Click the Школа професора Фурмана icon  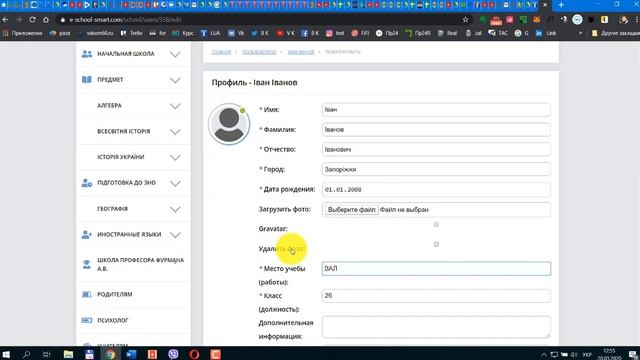click(87, 264)
